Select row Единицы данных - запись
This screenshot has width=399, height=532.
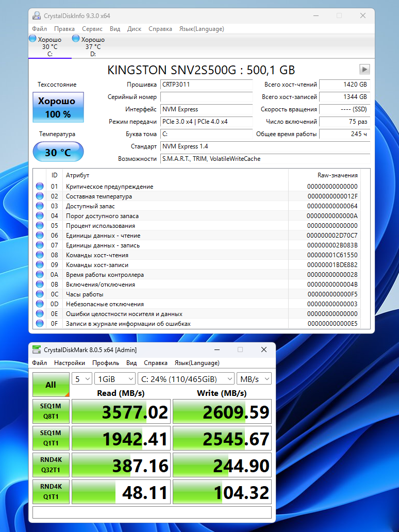coord(197,245)
